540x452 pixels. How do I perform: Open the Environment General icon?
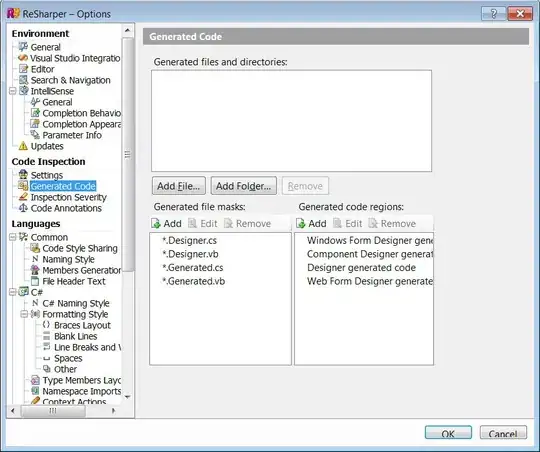pyautogui.click(x=23, y=47)
